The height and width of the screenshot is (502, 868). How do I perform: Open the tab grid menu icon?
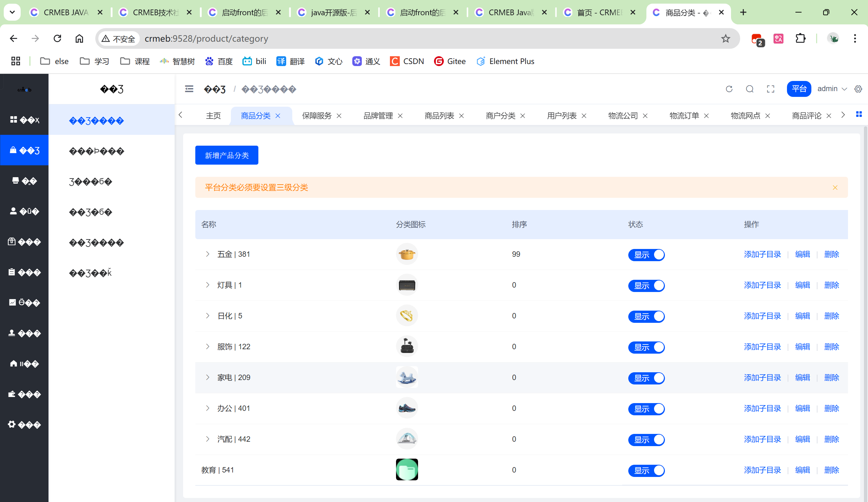tap(859, 114)
